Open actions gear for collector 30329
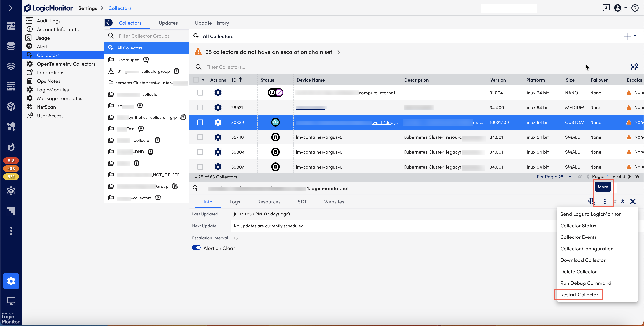Screen dimensions: 644x326 click(x=218, y=122)
